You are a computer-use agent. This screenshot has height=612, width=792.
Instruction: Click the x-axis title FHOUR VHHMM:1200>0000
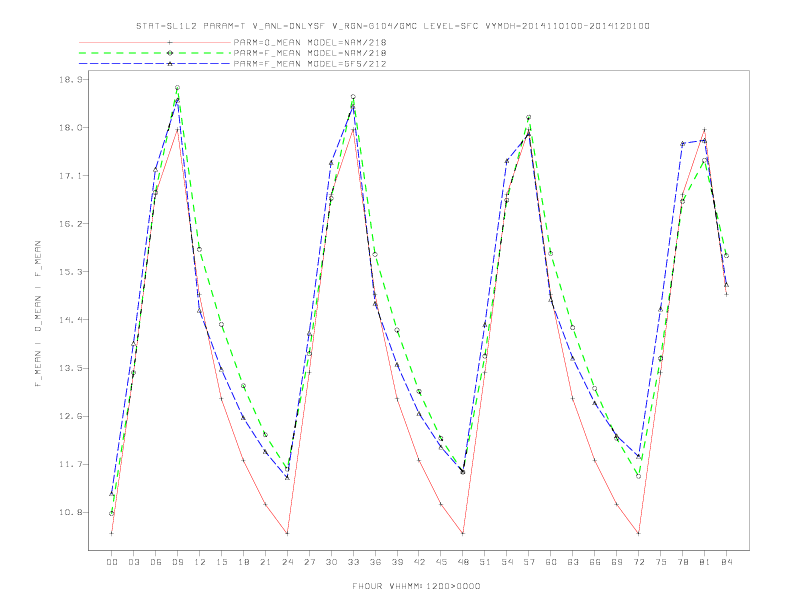(416, 586)
